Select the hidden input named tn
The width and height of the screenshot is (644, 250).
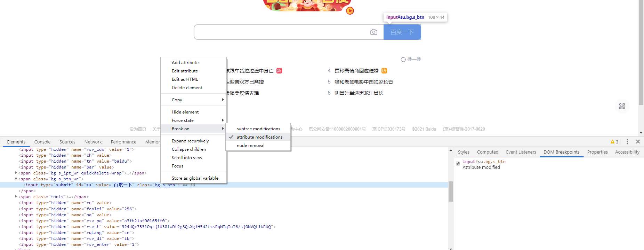coord(75,161)
